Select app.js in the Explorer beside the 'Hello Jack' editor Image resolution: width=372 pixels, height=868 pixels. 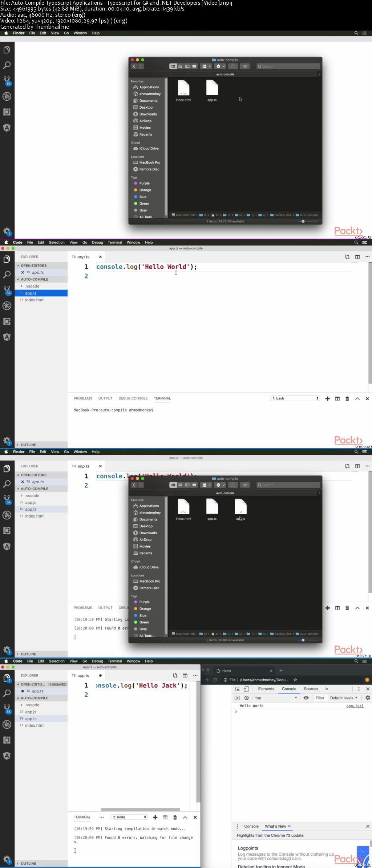coord(41,712)
